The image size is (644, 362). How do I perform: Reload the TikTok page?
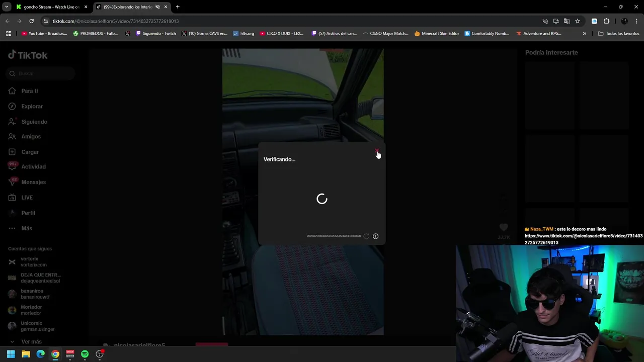tap(31, 21)
